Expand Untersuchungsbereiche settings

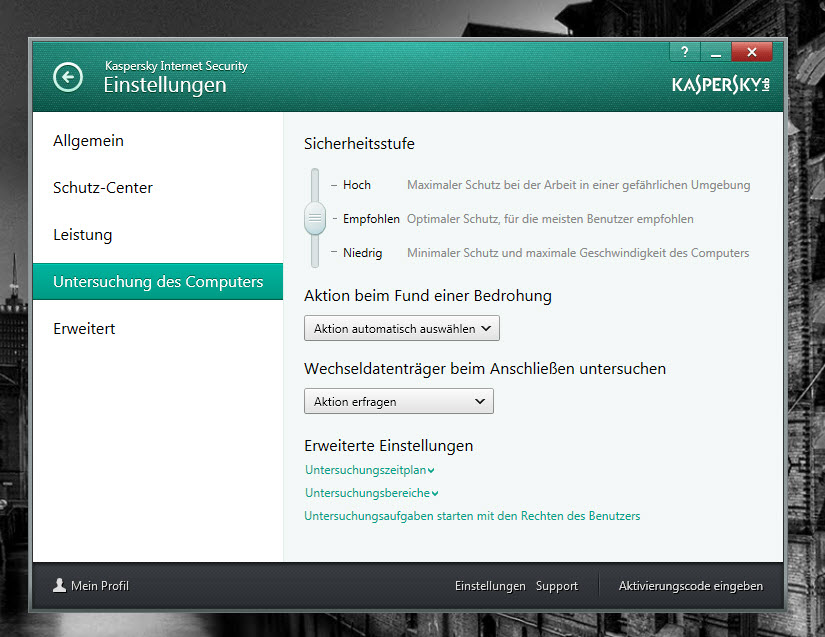coord(371,493)
